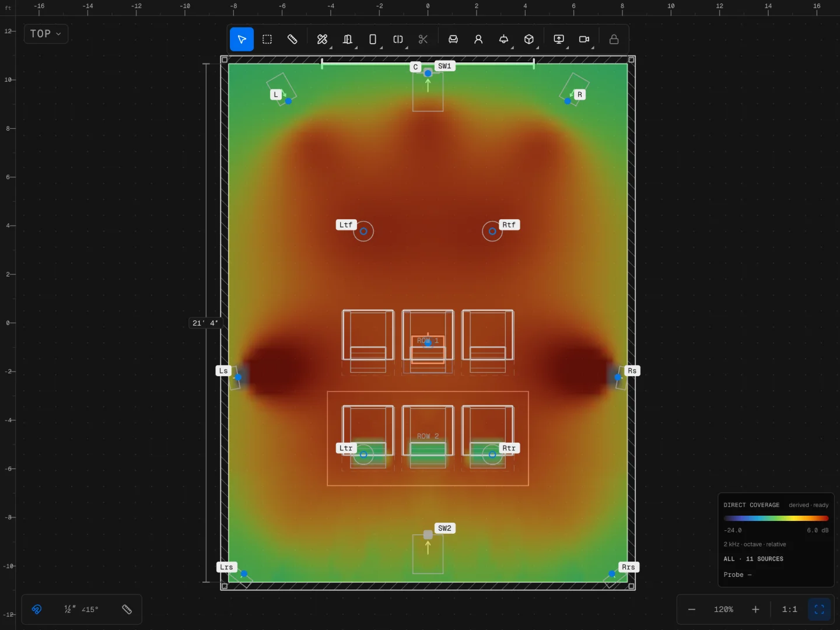The height and width of the screenshot is (630, 840).
Task: Open the pencil-ruler draw tool
Action: pos(322,39)
